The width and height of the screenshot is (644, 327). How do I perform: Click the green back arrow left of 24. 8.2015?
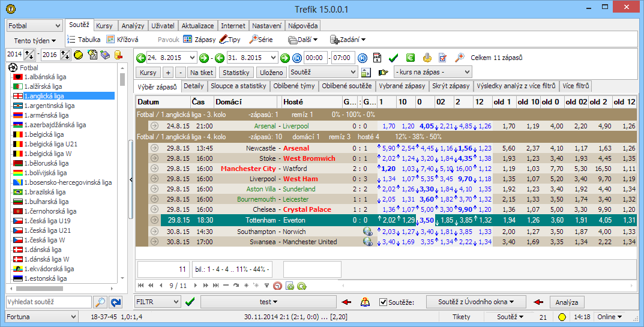[x=141, y=58]
